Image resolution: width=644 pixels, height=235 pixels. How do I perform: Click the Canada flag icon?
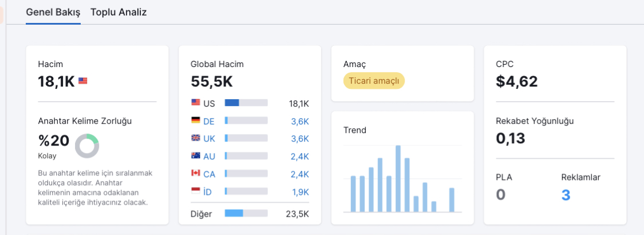[x=196, y=173]
